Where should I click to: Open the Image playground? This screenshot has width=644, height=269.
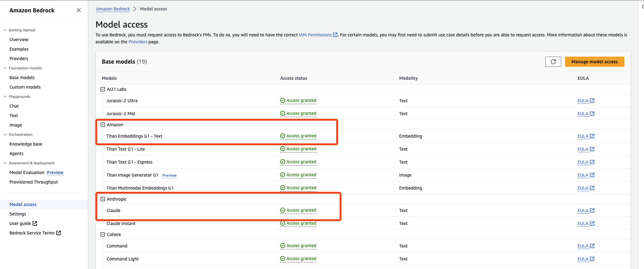point(16,125)
